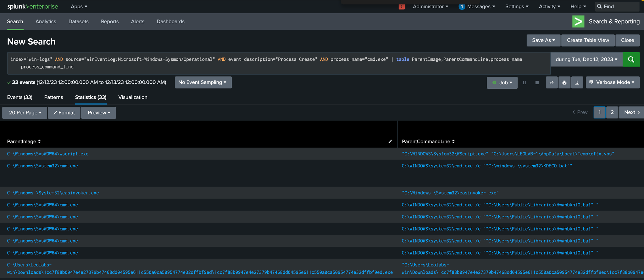Open messages badge showing 1
The height and width of the screenshot is (280, 644).
point(462,7)
